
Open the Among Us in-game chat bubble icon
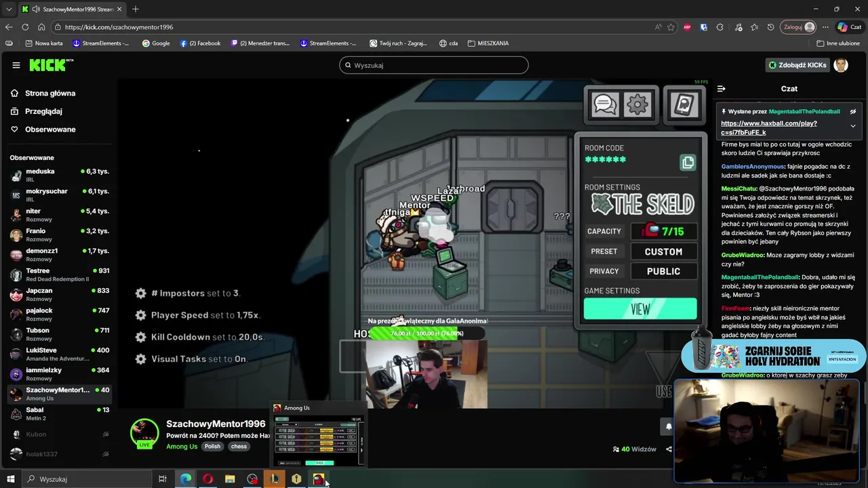tap(604, 104)
